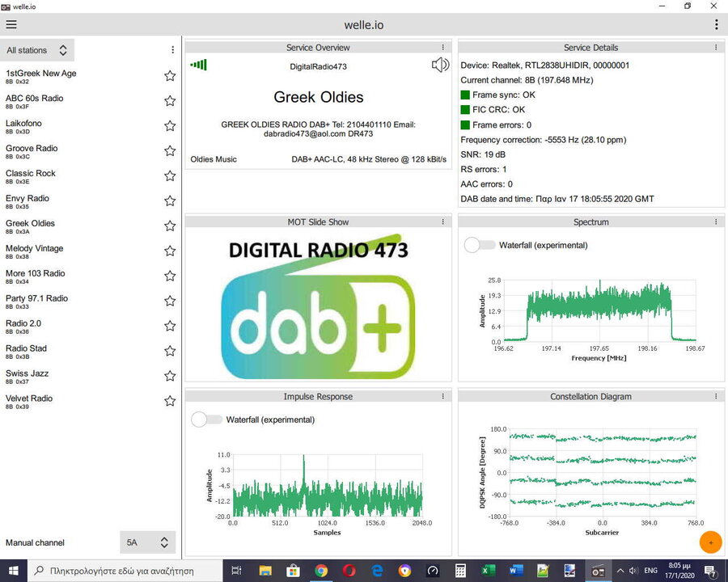Open Constellation Diagram panel options menu
This screenshot has width=728, height=582.
coord(716,396)
